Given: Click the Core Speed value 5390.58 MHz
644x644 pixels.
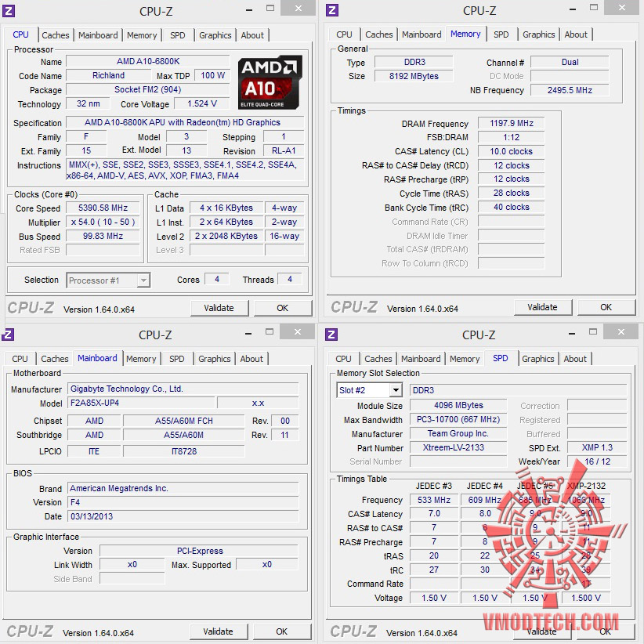Looking at the screenshot, I should pyautogui.click(x=103, y=208).
